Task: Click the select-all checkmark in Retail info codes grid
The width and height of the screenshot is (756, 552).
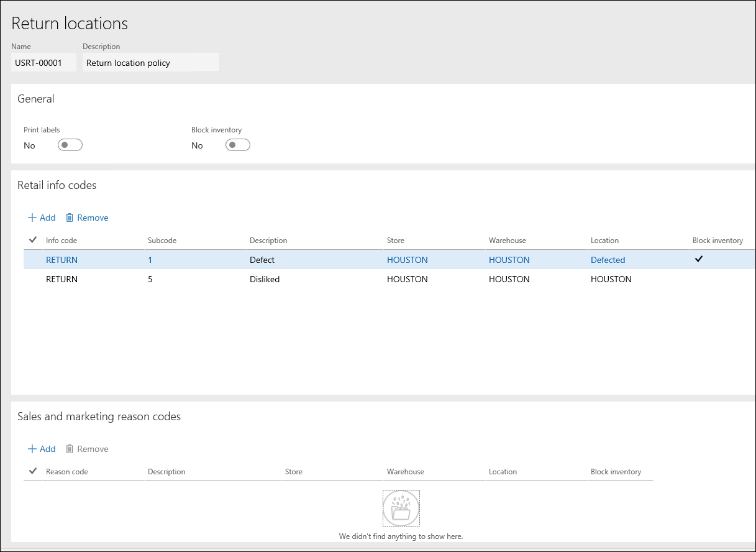Action: click(x=33, y=240)
